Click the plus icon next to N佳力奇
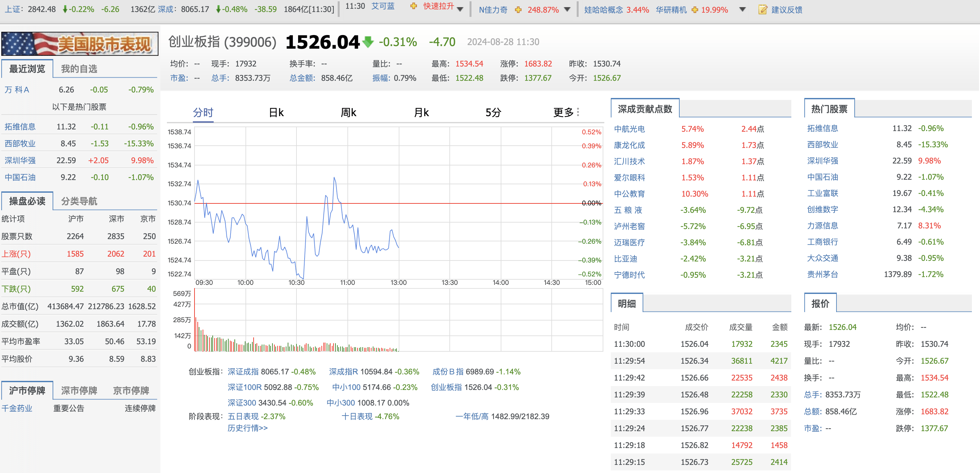Image resolution: width=980 pixels, height=473 pixels. (x=518, y=10)
